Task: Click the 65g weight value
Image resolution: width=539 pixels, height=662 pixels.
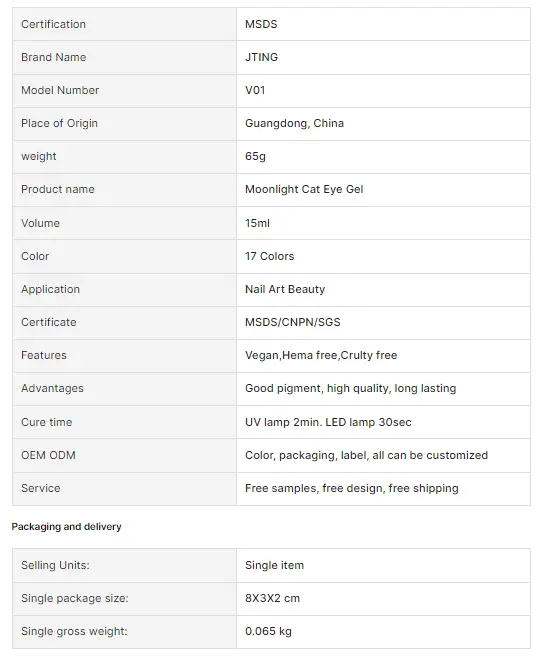Action: (x=255, y=156)
